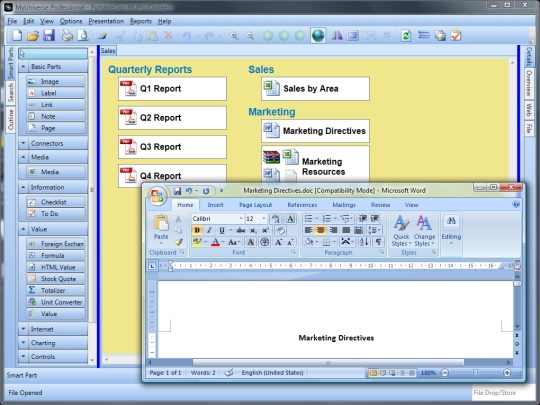Switch to the Search side tab
This screenshot has width=540, height=405.
11,92
